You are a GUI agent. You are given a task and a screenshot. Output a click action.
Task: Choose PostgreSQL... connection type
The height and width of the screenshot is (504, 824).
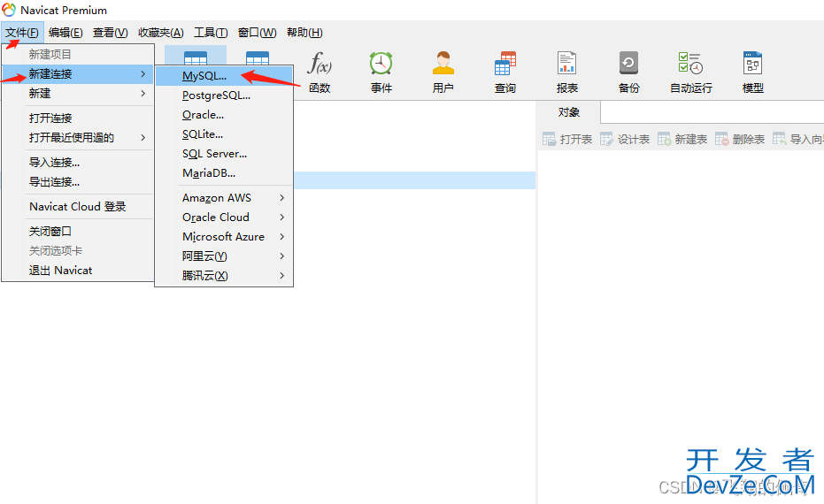pos(216,95)
